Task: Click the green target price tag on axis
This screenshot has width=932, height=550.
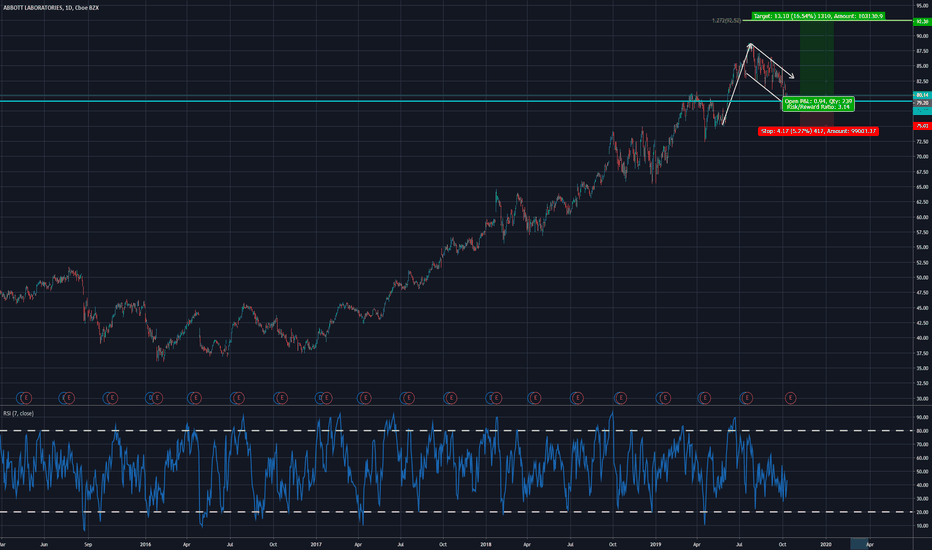Action: pyautogui.click(x=922, y=21)
